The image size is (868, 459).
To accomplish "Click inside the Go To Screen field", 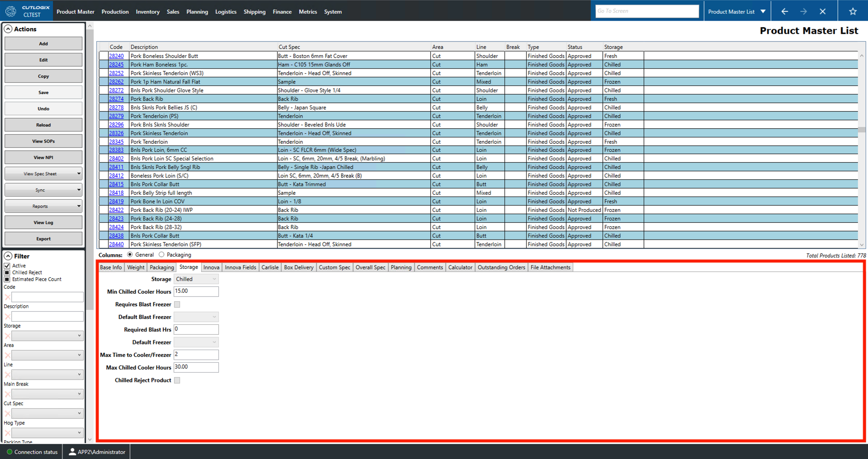I will click(x=646, y=11).
